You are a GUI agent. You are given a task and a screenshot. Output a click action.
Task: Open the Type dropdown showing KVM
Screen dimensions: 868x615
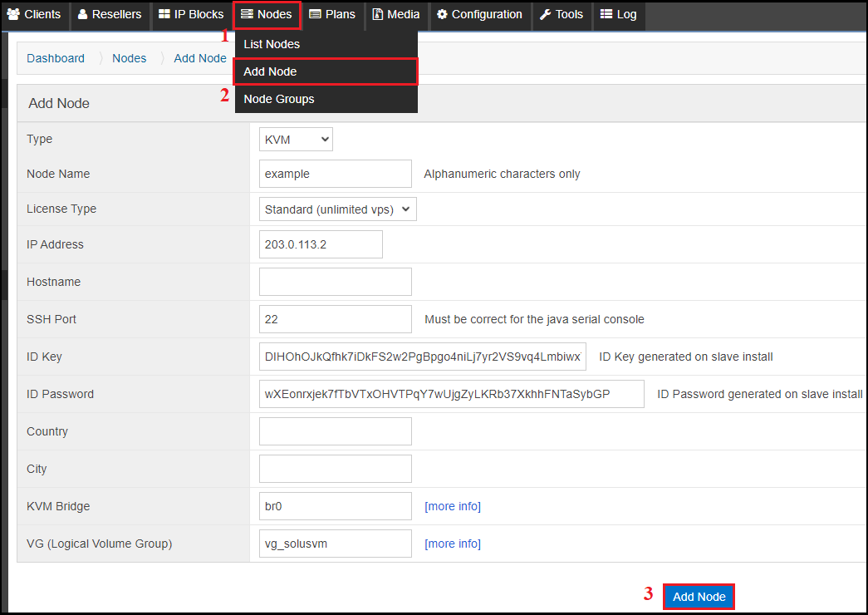point(296,140)
